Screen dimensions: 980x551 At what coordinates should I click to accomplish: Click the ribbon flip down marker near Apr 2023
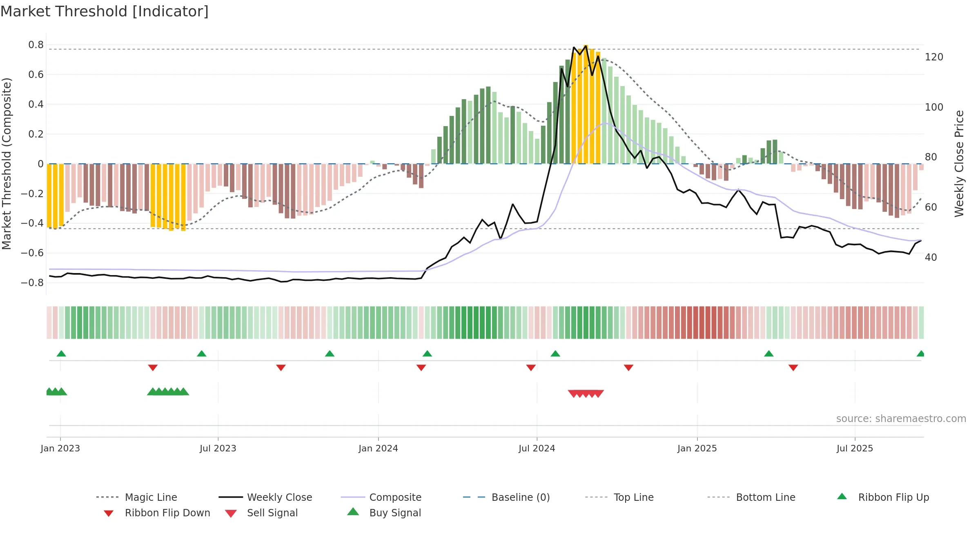coord(153,368)
